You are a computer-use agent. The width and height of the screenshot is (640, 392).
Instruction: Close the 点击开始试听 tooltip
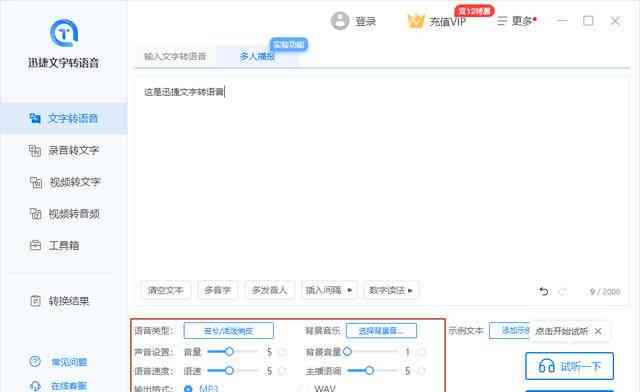click(598, 331)
